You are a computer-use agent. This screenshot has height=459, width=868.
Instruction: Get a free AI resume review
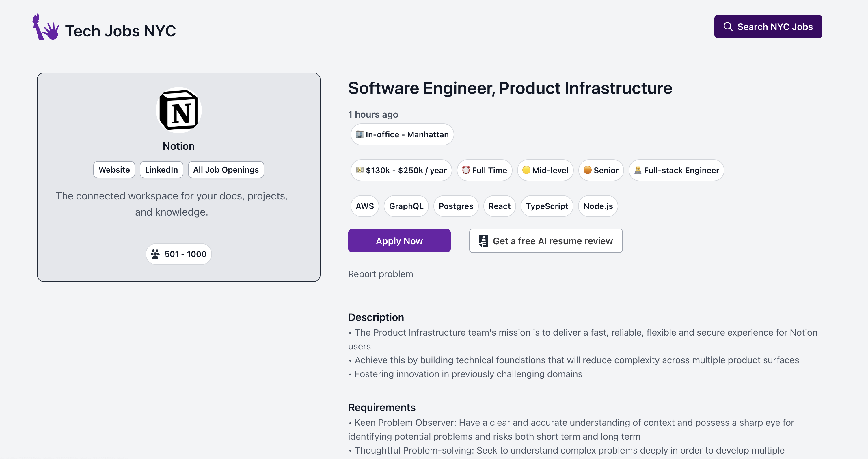pyautogui.click(x=545, y=241)
